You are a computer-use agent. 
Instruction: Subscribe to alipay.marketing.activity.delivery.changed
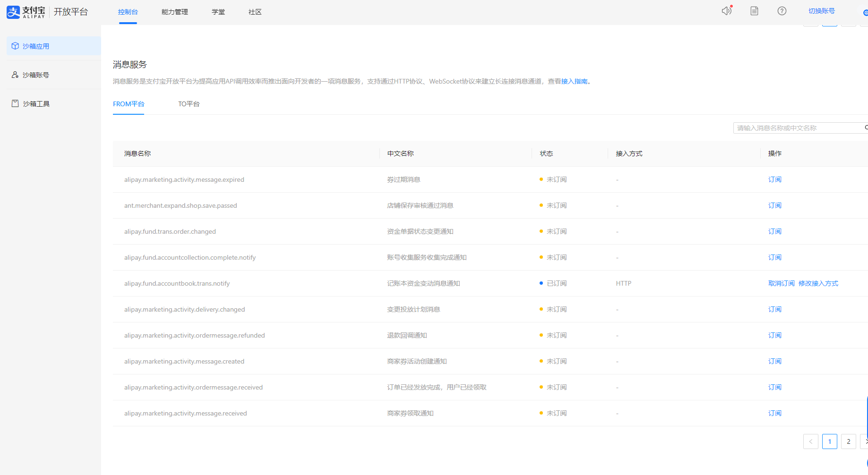[x=775, y=309]
